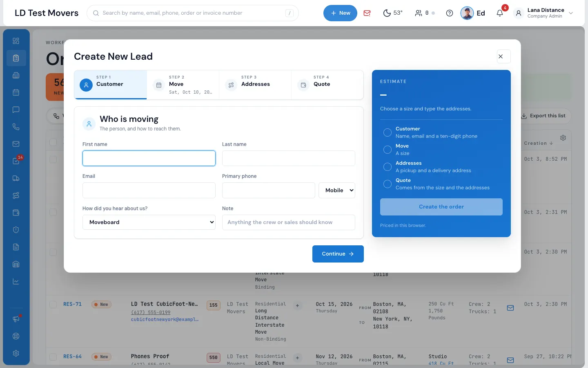Screen dimensions: 588x368
Task: Click the global search bar
Action: [193, 13]
